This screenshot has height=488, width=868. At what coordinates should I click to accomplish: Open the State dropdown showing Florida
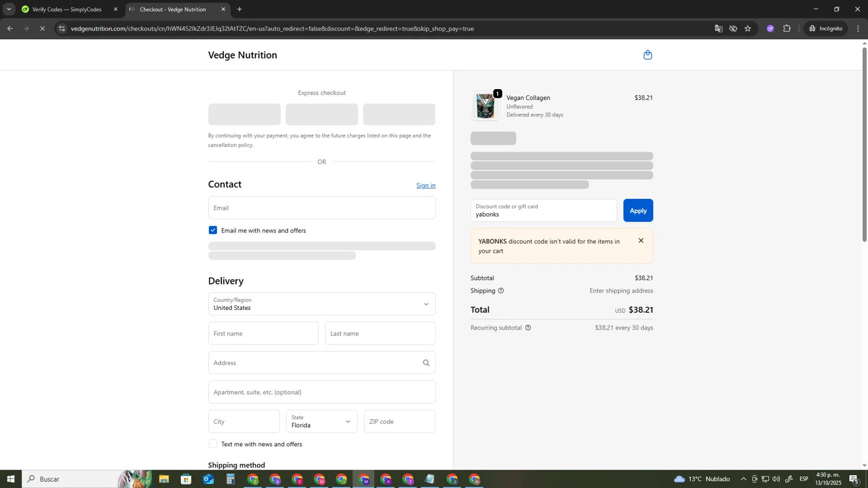pos(322,422)
